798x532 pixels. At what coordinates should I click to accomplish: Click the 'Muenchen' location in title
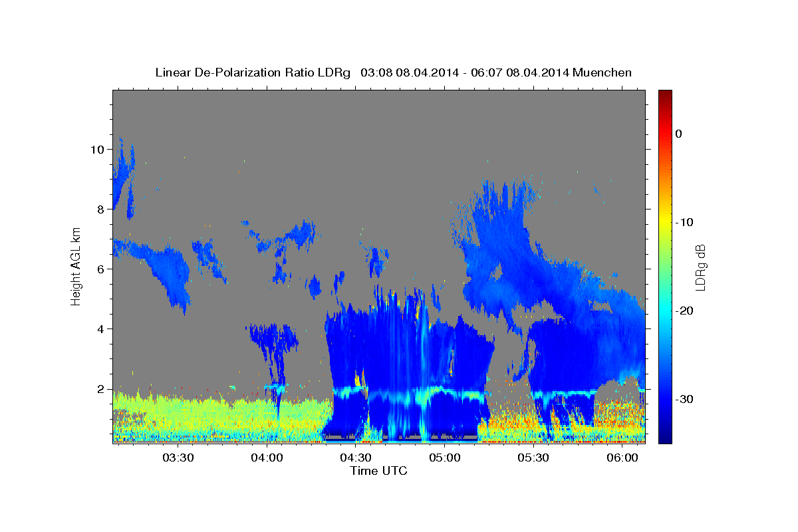pyautogui.click(x=603, y=72)
